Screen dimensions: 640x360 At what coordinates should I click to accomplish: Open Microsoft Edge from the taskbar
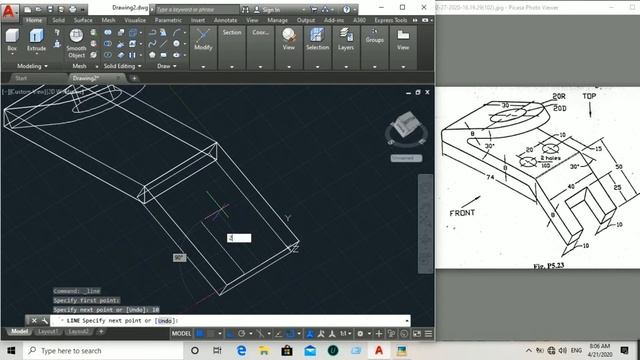pyautogui.click(x=242, y=351)
